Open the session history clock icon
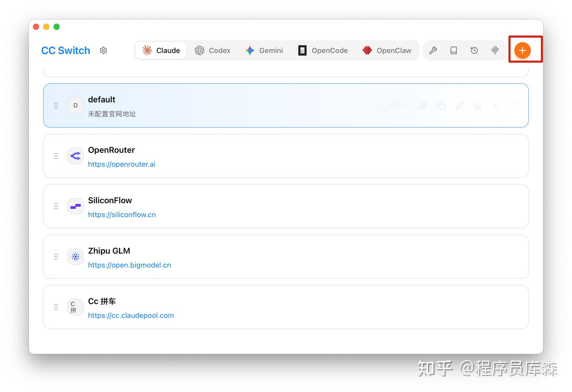 click(x=474, y=50)
